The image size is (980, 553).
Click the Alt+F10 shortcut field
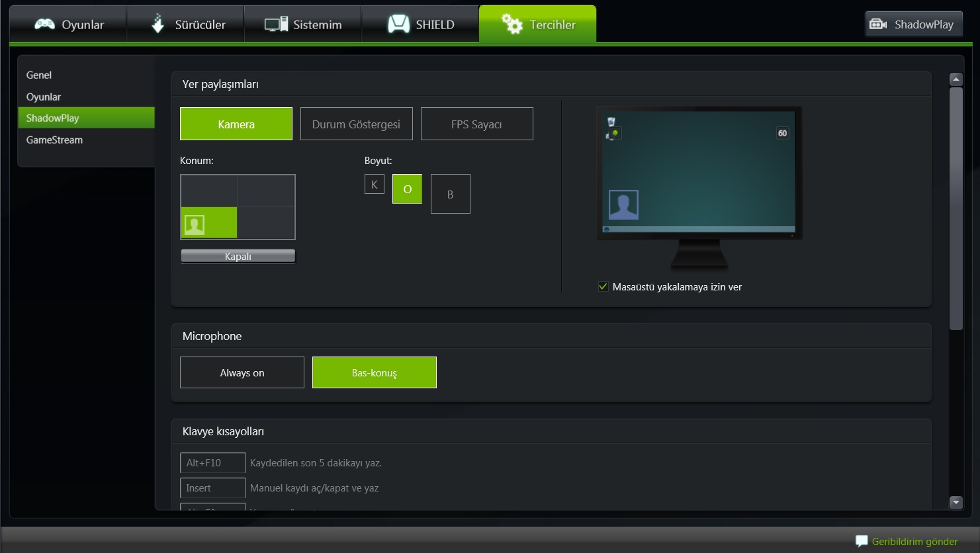pos(213,463)
